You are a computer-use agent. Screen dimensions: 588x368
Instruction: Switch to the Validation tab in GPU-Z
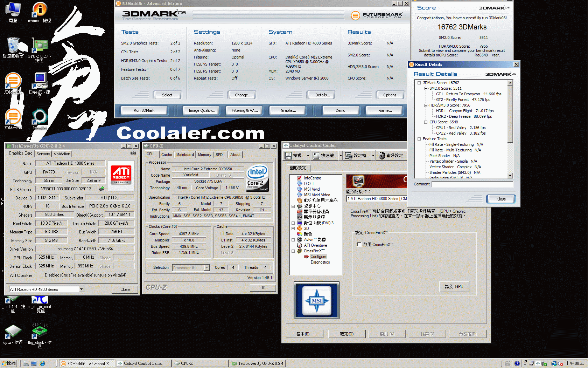point(62,154)
